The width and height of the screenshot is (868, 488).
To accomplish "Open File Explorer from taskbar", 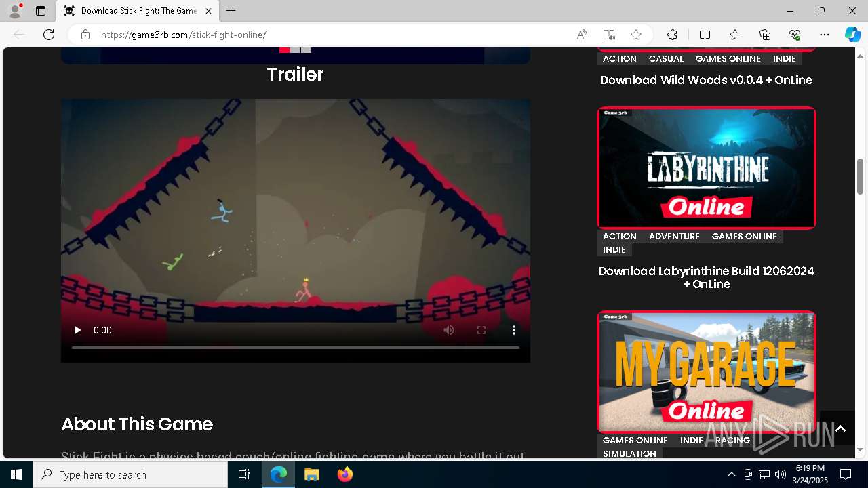I will click(x=311, y=474).
